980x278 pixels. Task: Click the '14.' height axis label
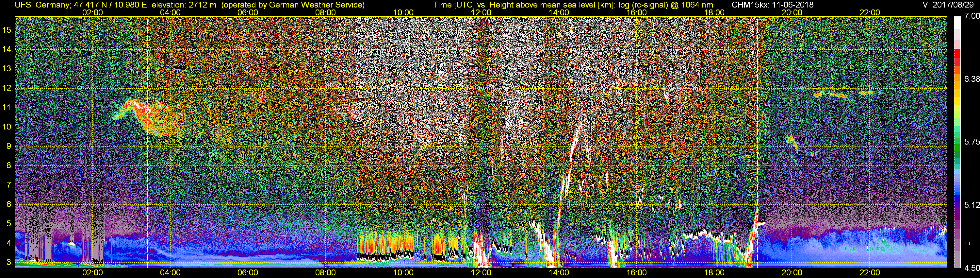point(8,49)
